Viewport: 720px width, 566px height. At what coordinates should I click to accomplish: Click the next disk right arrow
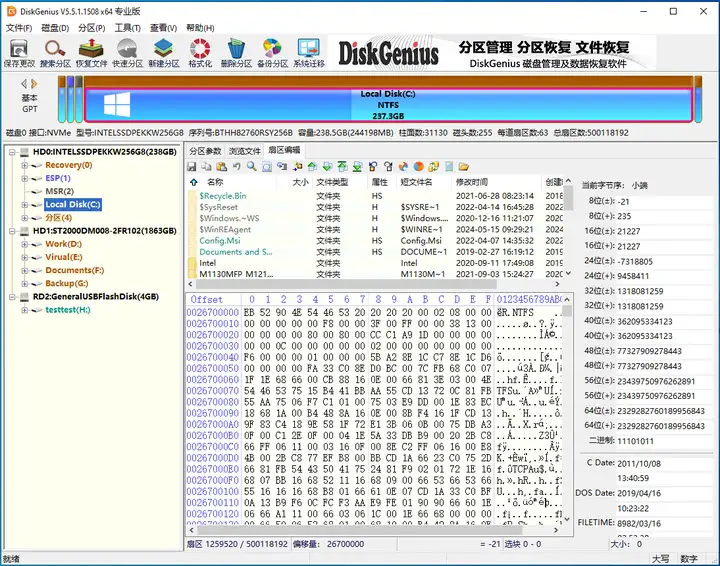point(34,84)
